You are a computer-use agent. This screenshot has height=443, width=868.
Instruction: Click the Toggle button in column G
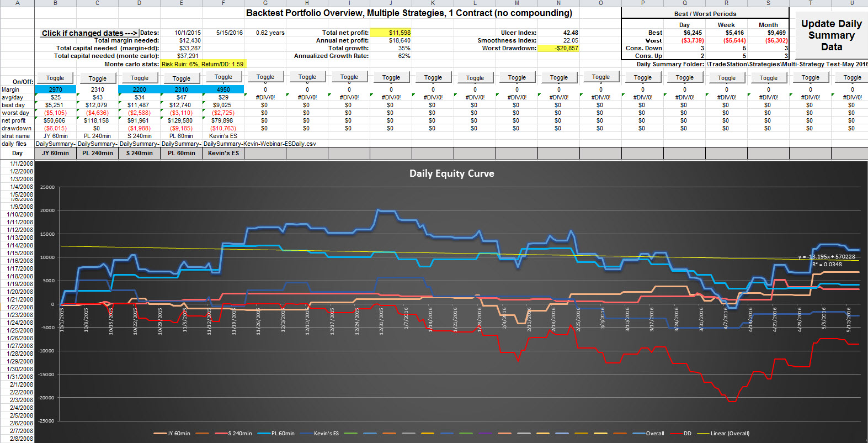point(265,77)
